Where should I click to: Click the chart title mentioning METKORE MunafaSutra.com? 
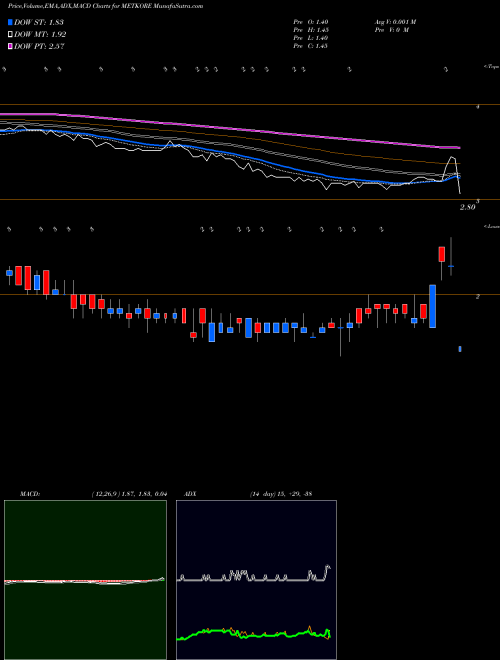click(x=106, y=6)
